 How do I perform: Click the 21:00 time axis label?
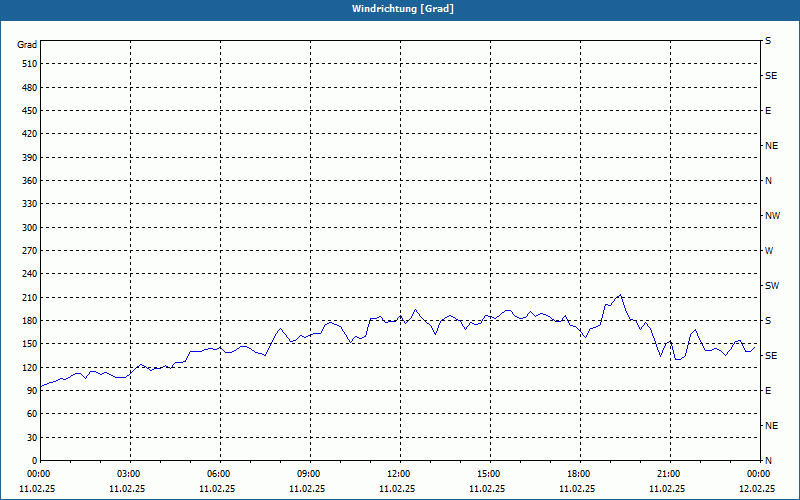tap(669, 474)
